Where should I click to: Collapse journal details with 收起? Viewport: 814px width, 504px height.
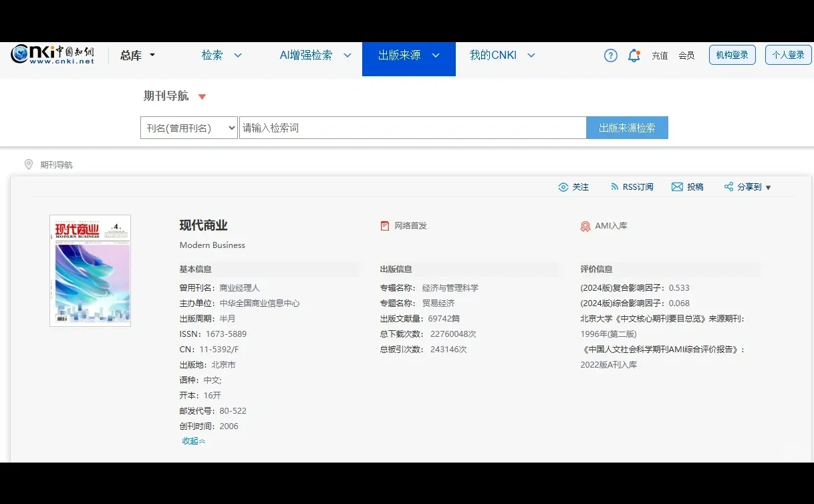coord(194,440)
